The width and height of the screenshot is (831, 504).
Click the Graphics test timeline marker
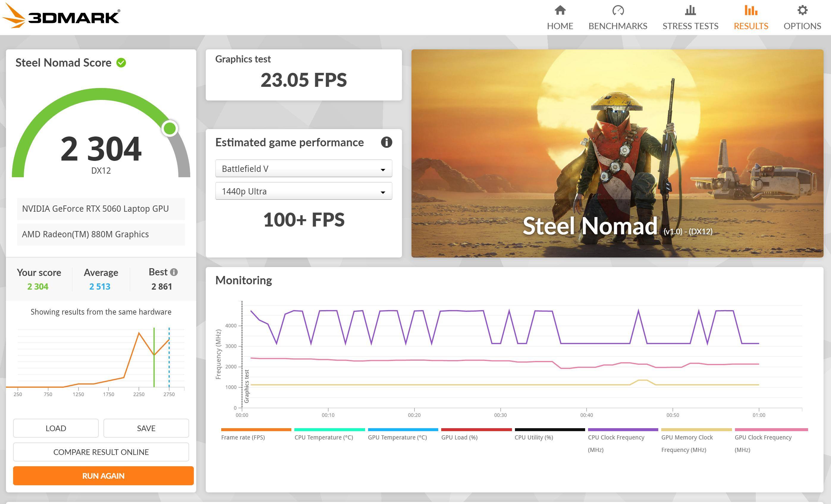(x=246, y=386)
